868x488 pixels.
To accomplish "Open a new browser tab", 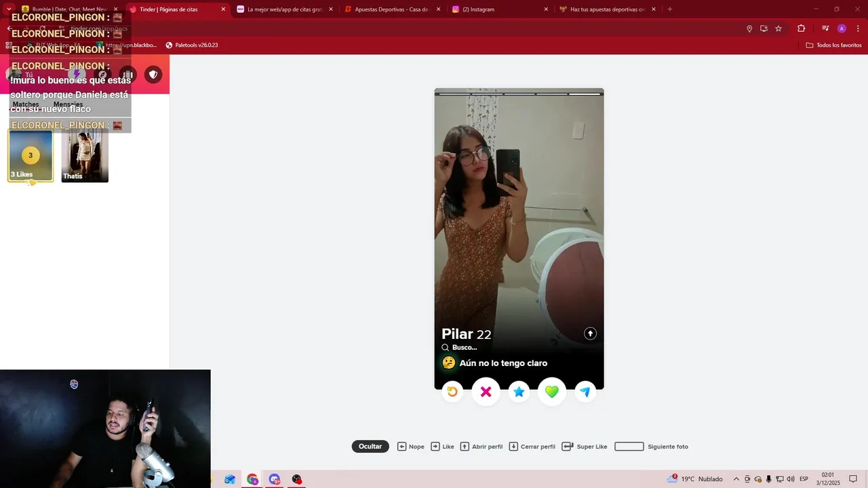I will (x=670, y=9).
